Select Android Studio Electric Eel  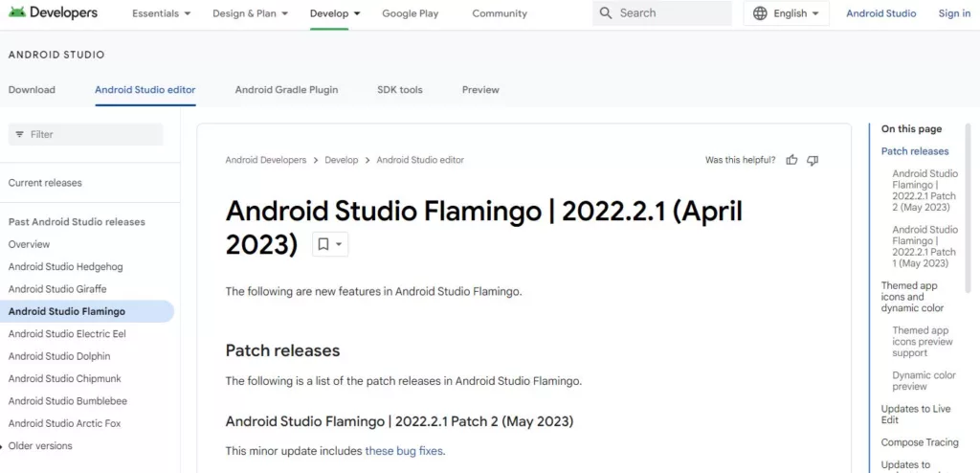click(x=67, y=334)
